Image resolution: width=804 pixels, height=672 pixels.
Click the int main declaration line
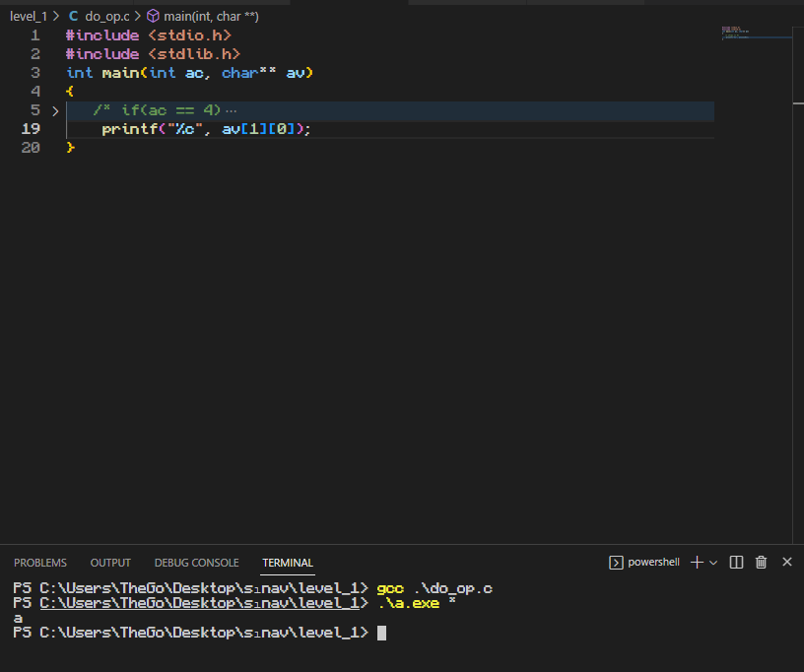point(190,73)
